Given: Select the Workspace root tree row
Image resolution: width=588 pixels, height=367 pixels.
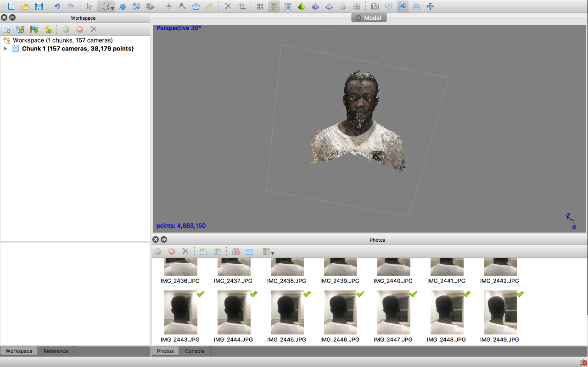Looking at the screenshot, I should (62, 40).
